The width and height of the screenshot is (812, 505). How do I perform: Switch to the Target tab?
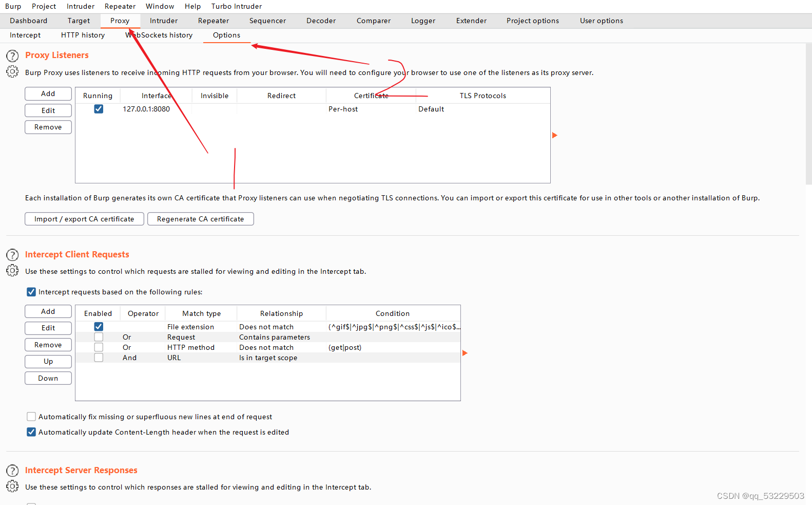pos(79,21)
